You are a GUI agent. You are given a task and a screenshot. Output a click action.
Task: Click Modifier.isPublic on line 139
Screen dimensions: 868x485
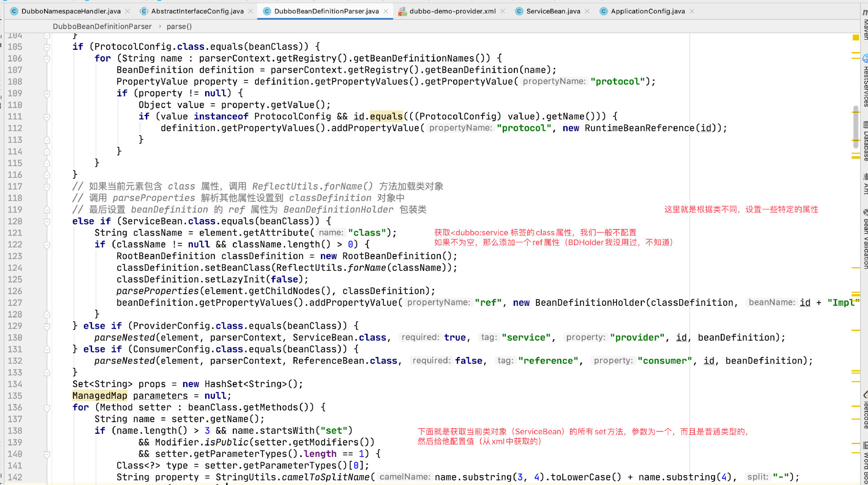(202, 442)
